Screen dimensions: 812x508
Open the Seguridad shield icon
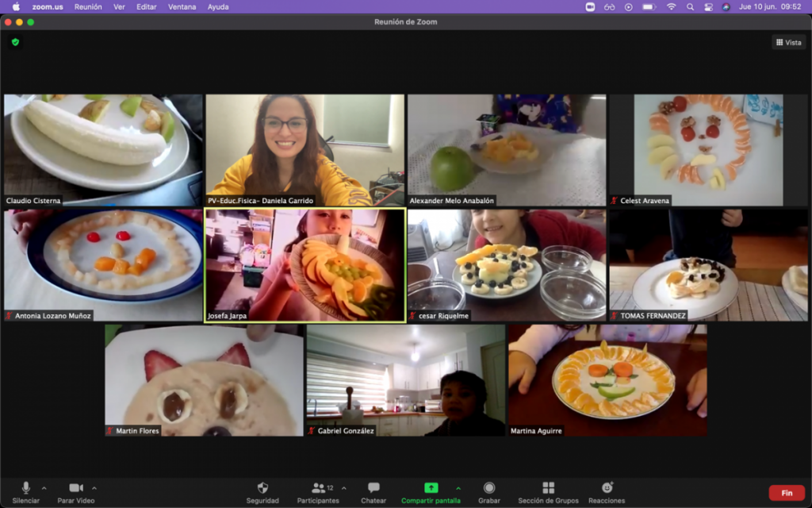262,488
